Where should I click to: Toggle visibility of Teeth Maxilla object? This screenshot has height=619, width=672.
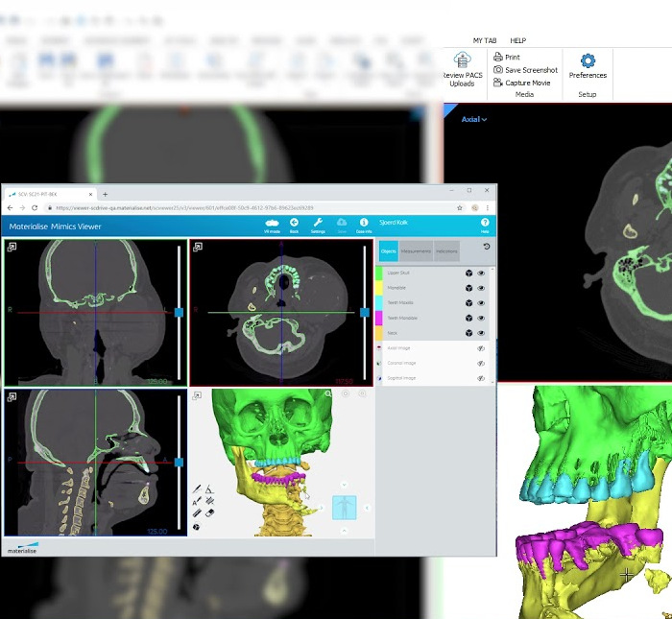point(481,302)
